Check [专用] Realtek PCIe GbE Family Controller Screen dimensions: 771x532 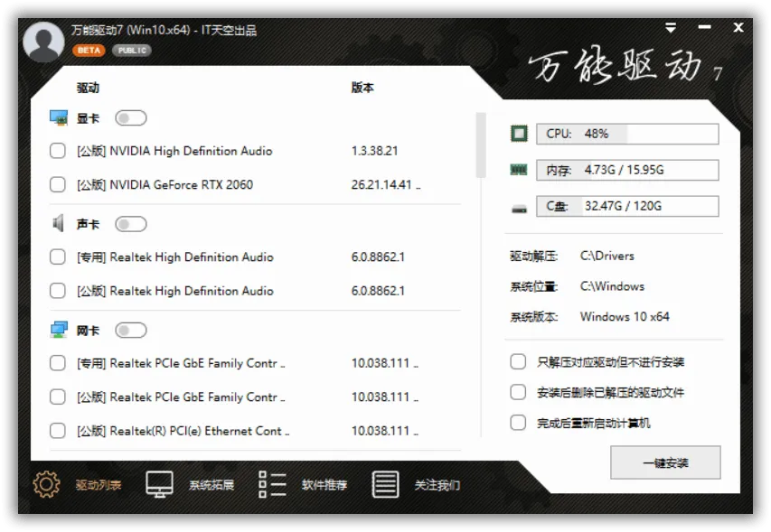coord(58,363)
